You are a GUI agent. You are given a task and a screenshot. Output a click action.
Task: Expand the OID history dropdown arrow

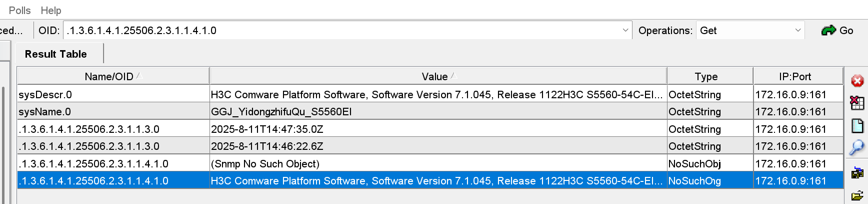point(625,31)
